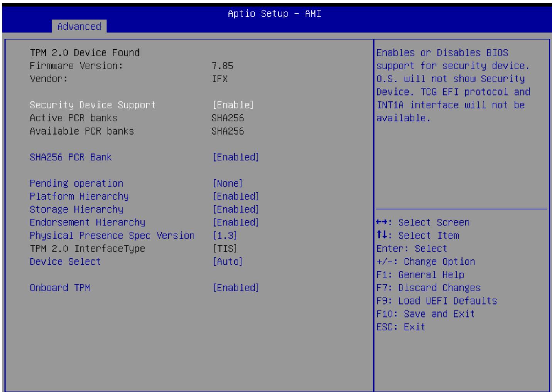The height and width of the screenshot is (392, 552).
Task: Select Security Device Support setting
Action: (x=93, y=105)
